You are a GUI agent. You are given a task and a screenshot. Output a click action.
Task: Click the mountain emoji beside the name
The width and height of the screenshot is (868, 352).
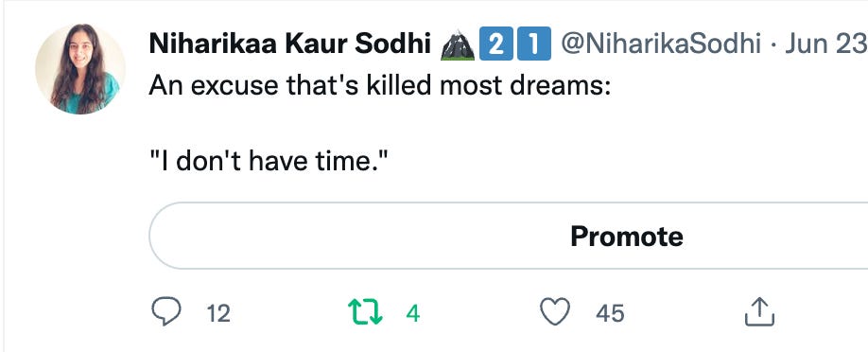coord(458,44)
